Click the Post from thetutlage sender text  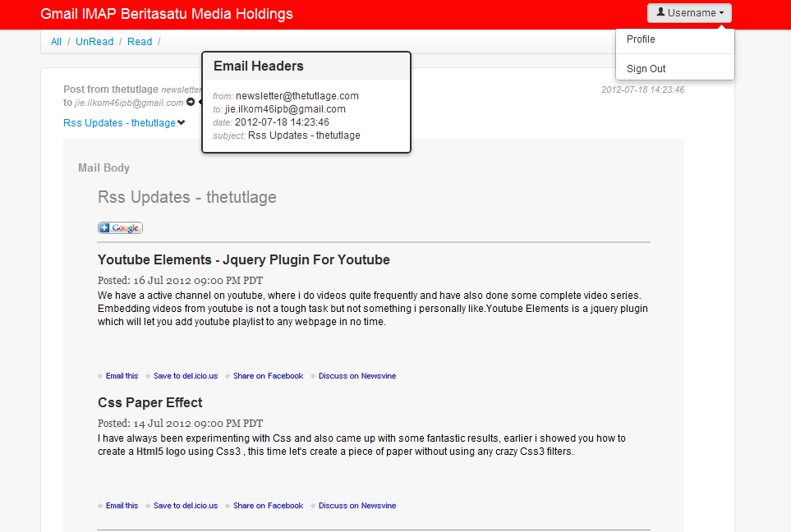pyautogui.click(x=111, y=89)
